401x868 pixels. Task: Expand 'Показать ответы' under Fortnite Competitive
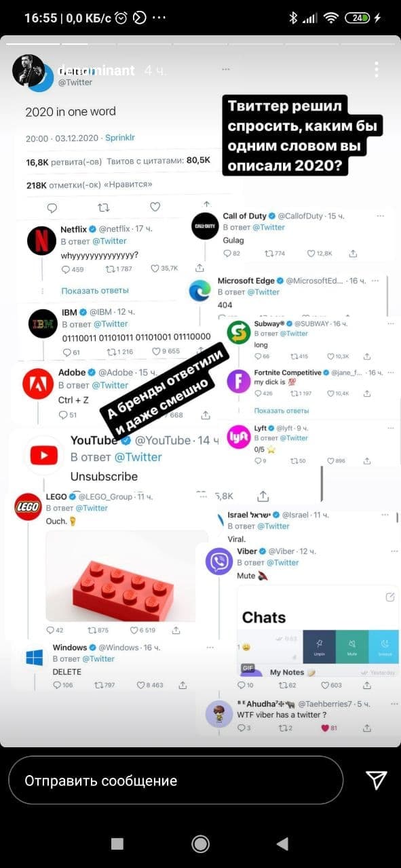click(282, 410)
